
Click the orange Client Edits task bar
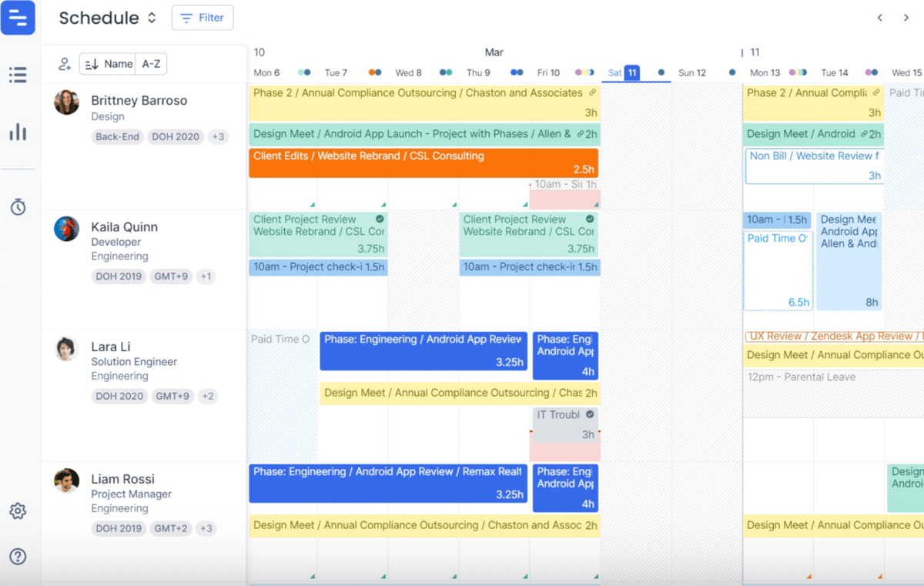pos(423,163)
